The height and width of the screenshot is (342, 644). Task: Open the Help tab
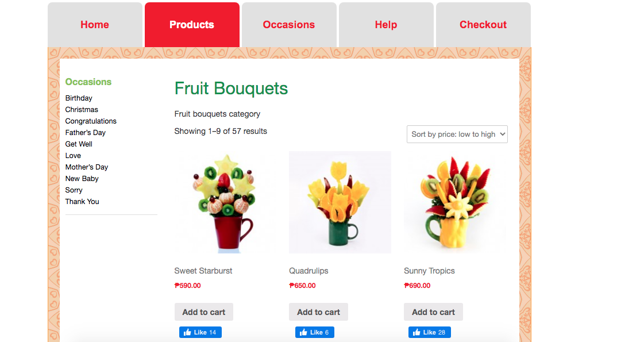click(x=386, y=25)
